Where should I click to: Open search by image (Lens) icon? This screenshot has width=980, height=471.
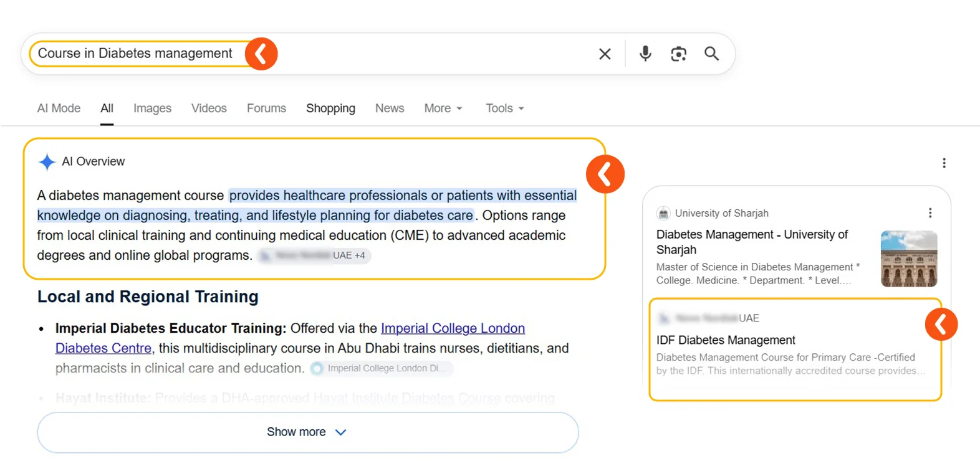[678, 54]
